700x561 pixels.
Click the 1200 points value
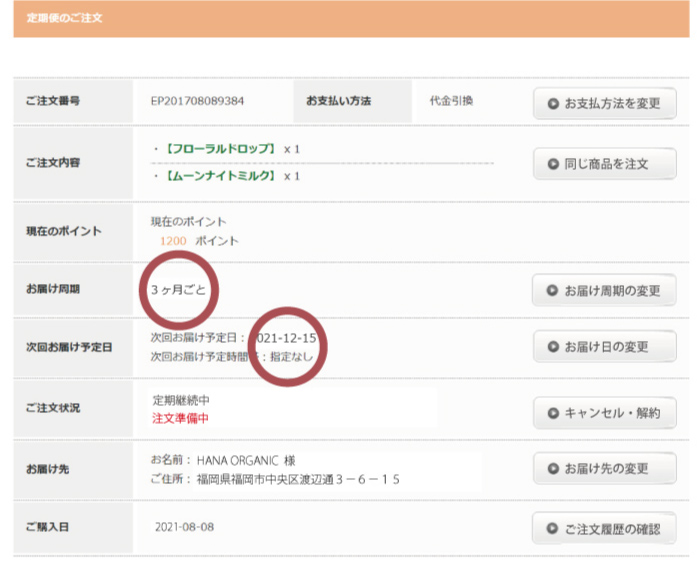coord(172,241)
